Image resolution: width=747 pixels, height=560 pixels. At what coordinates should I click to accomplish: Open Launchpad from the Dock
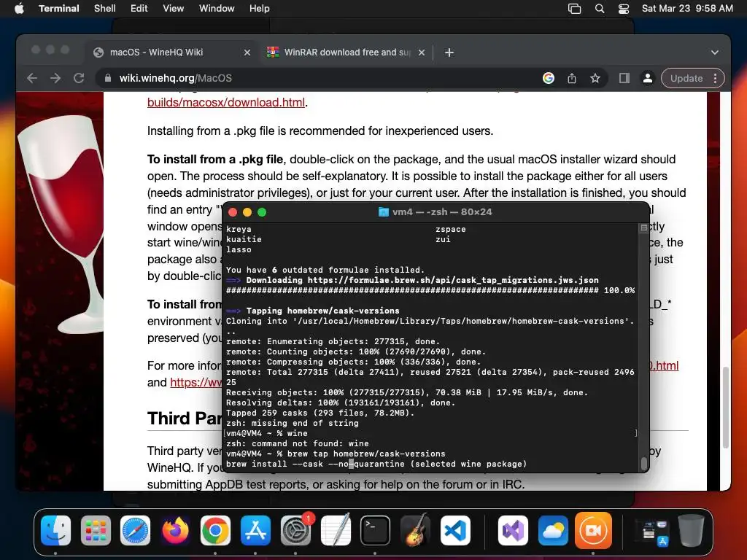click(x=96, y=530)
